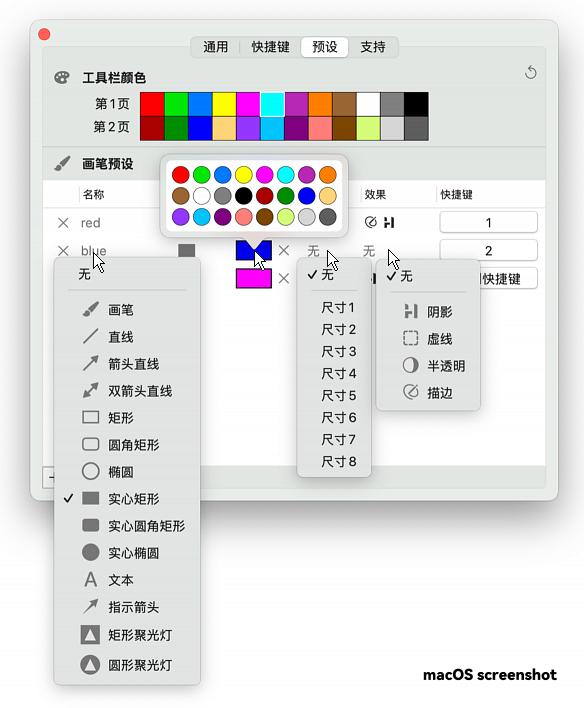
Task: Edit the preset name blue
Action: pyautogui.click(x=93, y=251)
